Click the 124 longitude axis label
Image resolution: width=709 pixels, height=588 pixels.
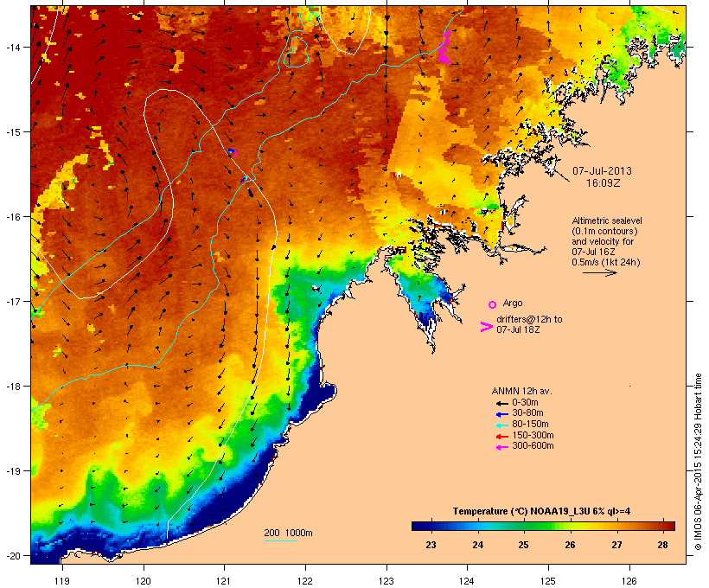coord(467,581)
